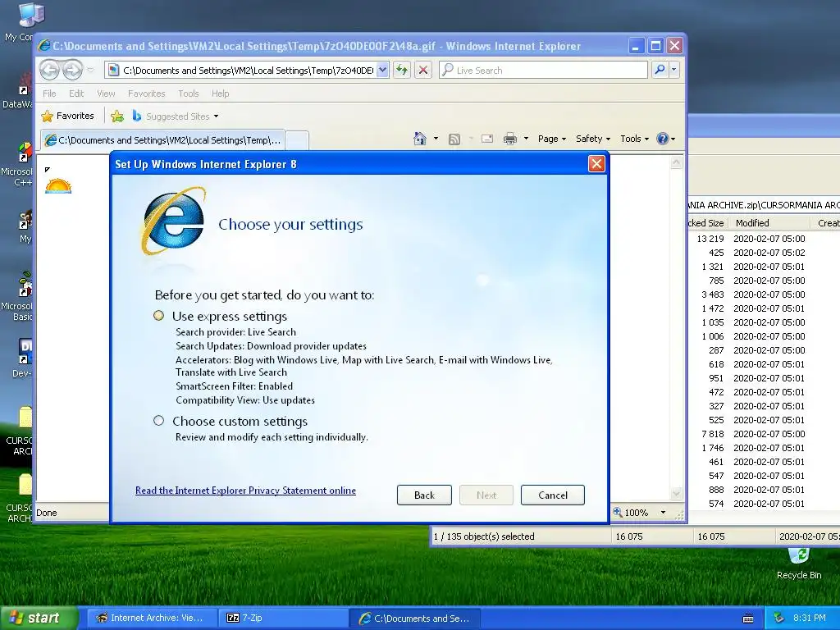Select the 48a.gif browser tab
Viewport: 840px width, 630px height.
(x=163, y=140)
